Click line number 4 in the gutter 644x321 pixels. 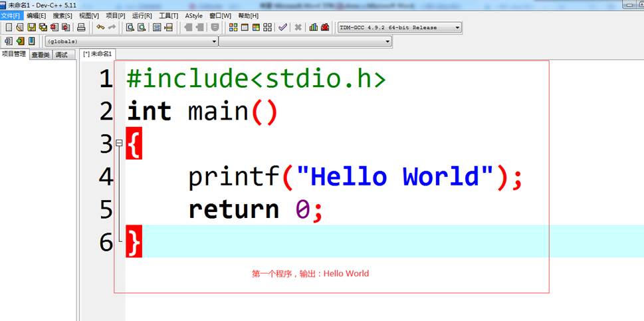click(106, 177)
